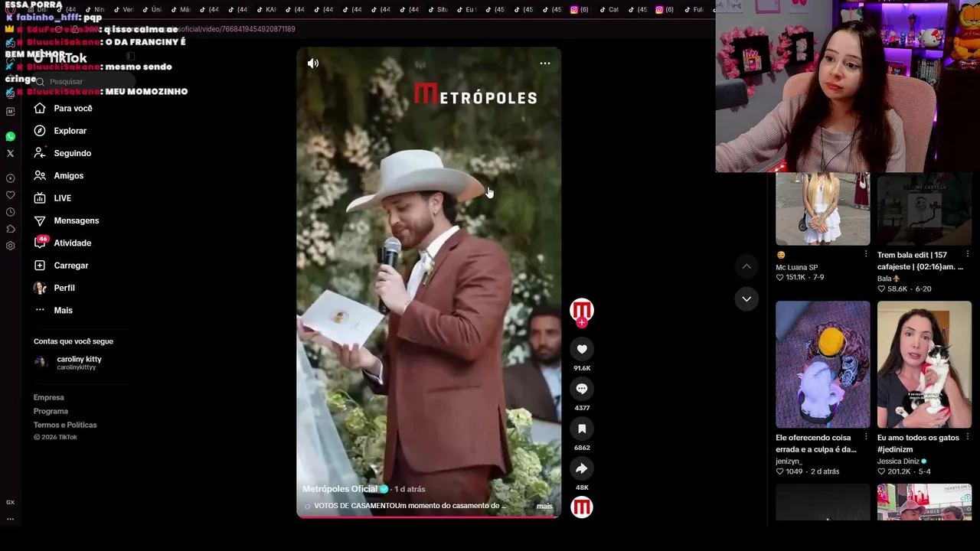Click the video progress bar

point(429,517)
